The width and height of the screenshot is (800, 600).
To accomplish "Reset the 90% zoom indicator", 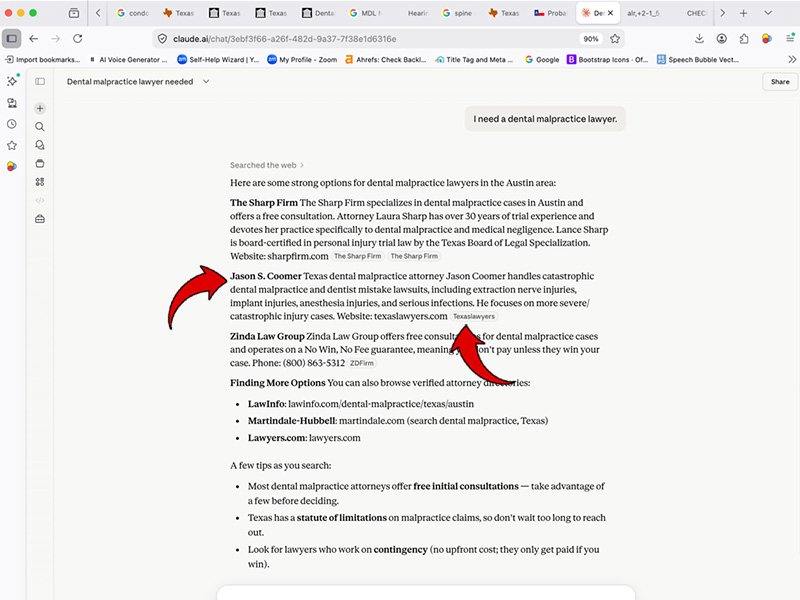I will [x=591, y=39].
